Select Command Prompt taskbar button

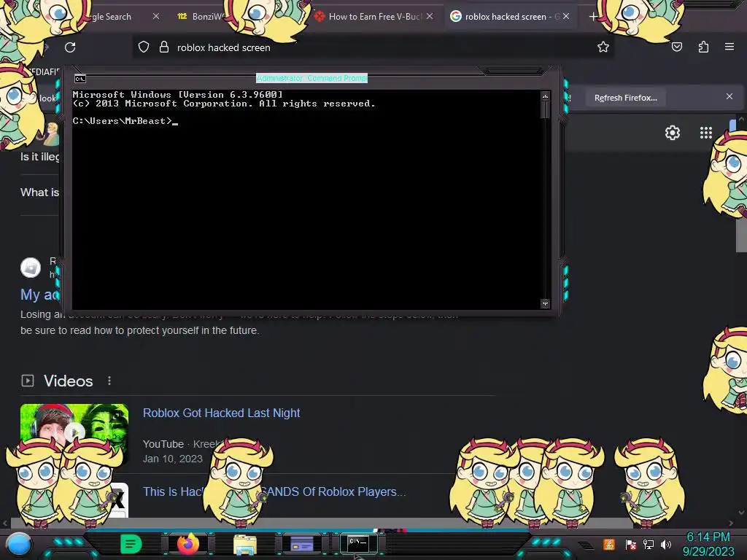click(357, 543)
